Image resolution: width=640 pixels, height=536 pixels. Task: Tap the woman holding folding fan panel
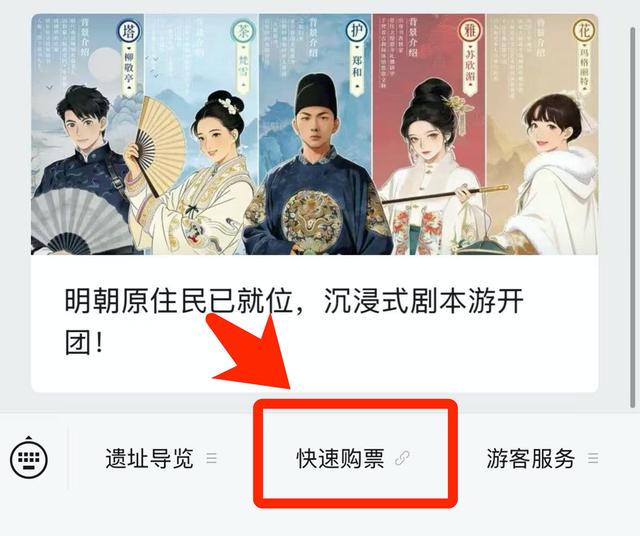click(x=202, y=134)
